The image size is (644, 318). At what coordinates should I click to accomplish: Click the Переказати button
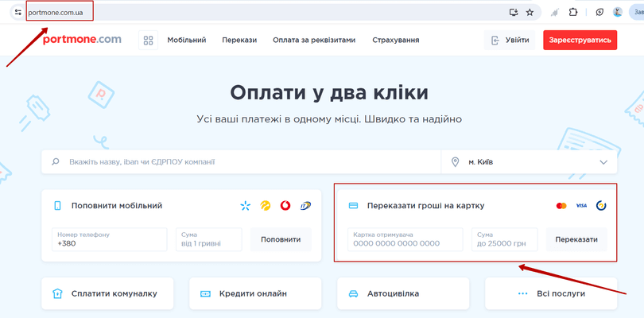(576, 239)
